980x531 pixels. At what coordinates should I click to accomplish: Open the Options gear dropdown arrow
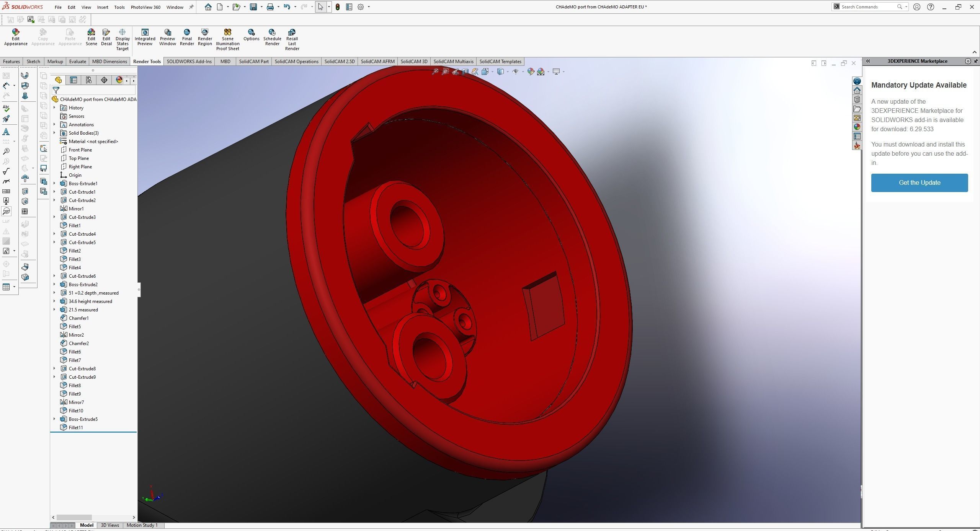(x=369, y=7)
